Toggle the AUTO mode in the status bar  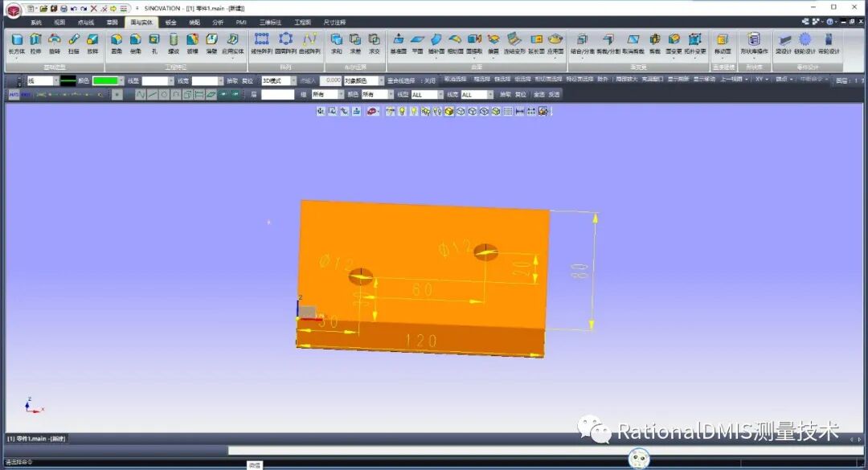(x=12, y=94)
